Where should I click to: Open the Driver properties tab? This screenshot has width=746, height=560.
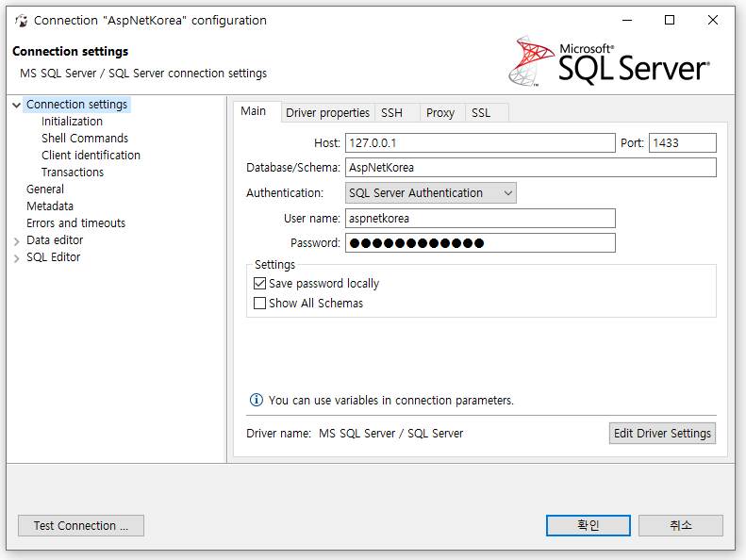[327, 113]
